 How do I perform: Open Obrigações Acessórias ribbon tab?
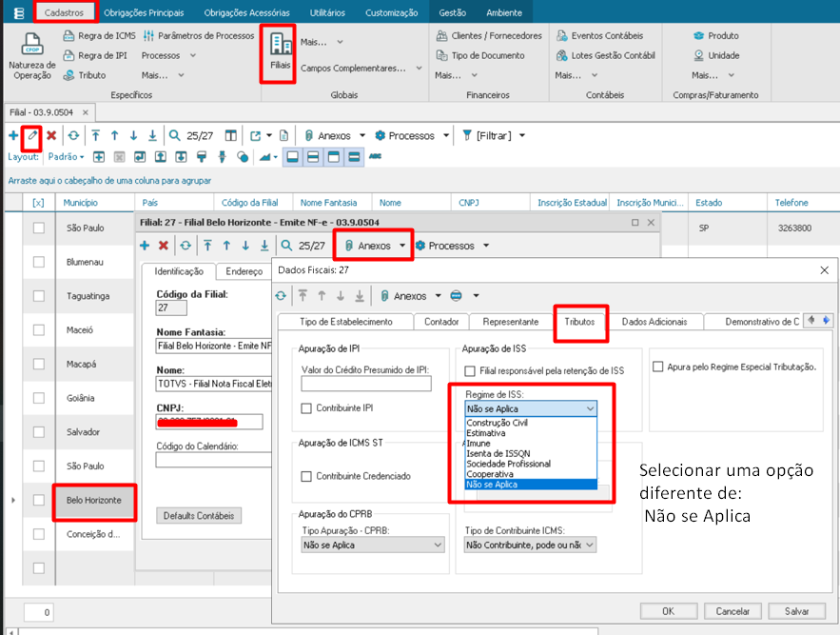[247, 12]
